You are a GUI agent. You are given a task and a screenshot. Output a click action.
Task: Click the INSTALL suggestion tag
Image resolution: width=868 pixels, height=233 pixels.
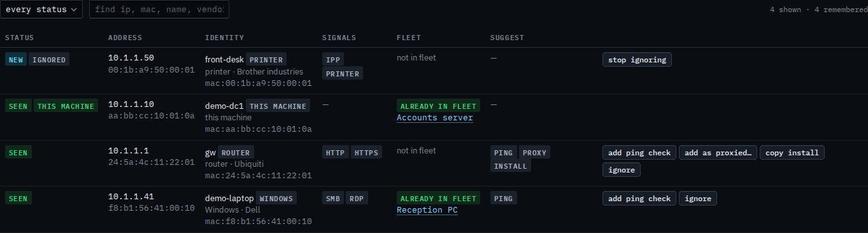pyautogui.click(x=511, y=166)
